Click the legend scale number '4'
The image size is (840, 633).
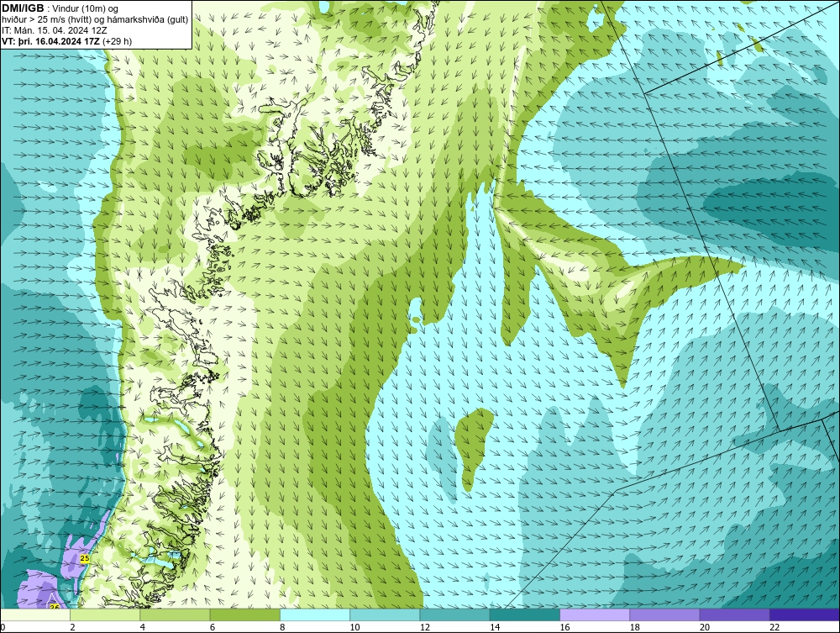click(x=143, y=628)
